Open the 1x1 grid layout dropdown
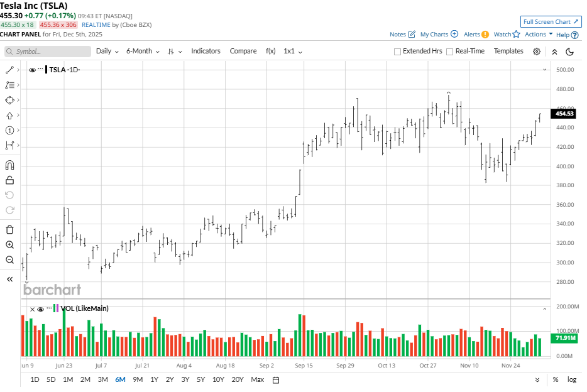The image size is (587, 392). (x=293, y=52)
